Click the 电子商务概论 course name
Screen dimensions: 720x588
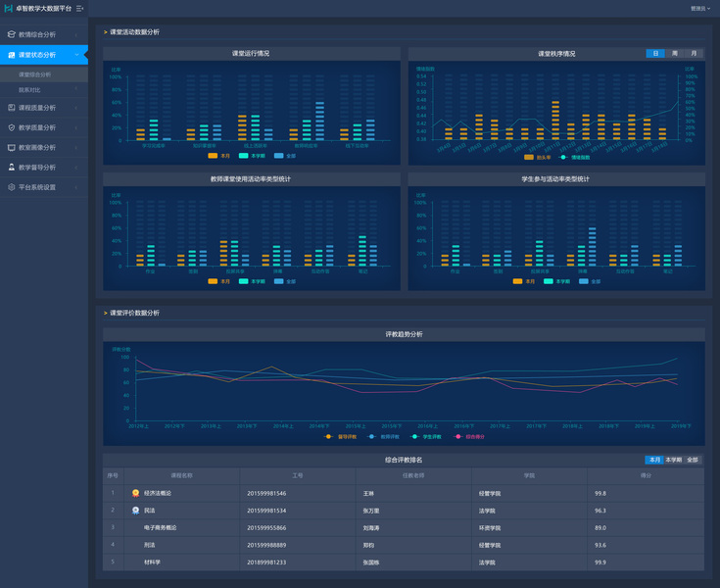pyautogui.click(x=161, y=528)
